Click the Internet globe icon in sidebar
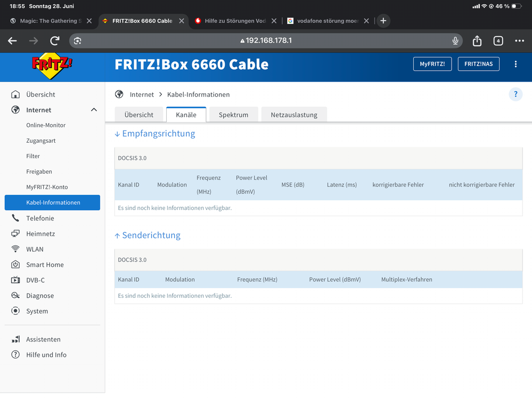532x399 pixels. pos(15,110)
